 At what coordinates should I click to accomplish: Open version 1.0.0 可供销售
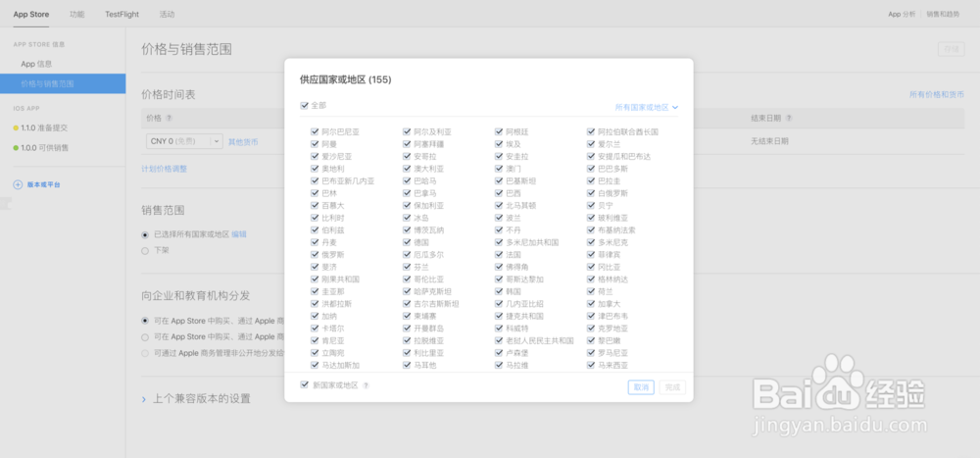(44, 148)
